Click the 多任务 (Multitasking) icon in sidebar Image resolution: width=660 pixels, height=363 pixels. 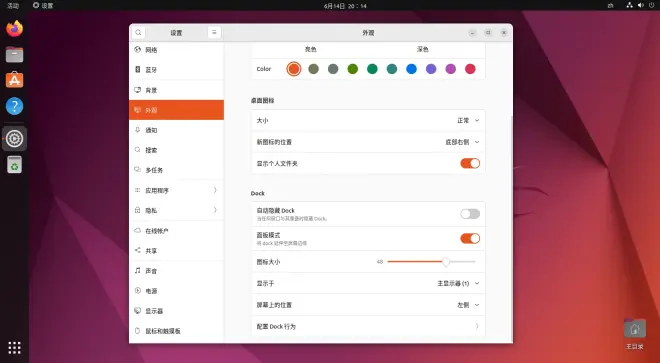pyautogui.click(x=137, y=170)
